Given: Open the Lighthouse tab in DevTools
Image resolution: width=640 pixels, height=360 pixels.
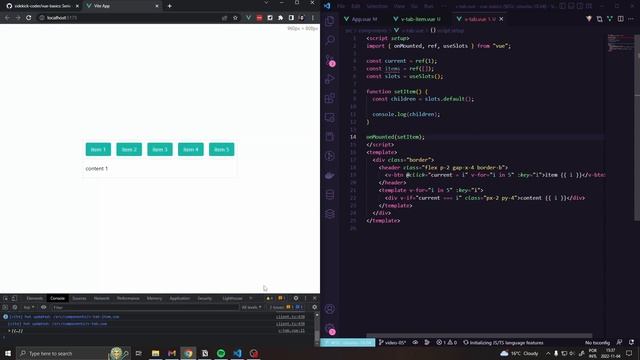Looking at the screenshot, I should [232, 298].
